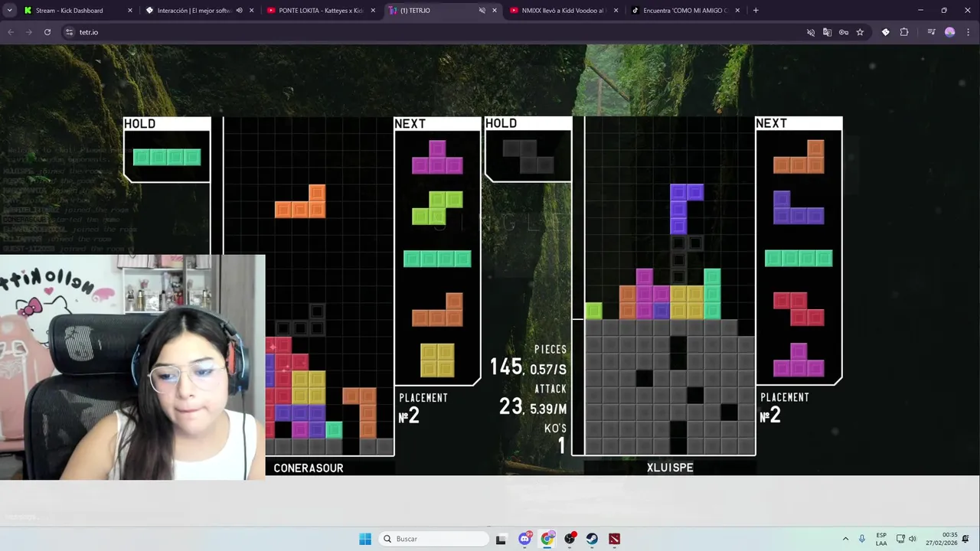
Task: Click the green S piece in CONERASOUR's NEXT queue
Action: click(437, 208)
